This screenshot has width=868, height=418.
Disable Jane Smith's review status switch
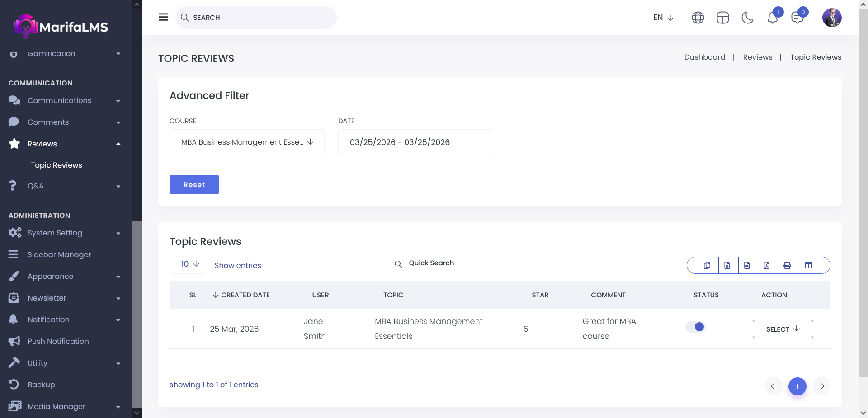(695, 327)
